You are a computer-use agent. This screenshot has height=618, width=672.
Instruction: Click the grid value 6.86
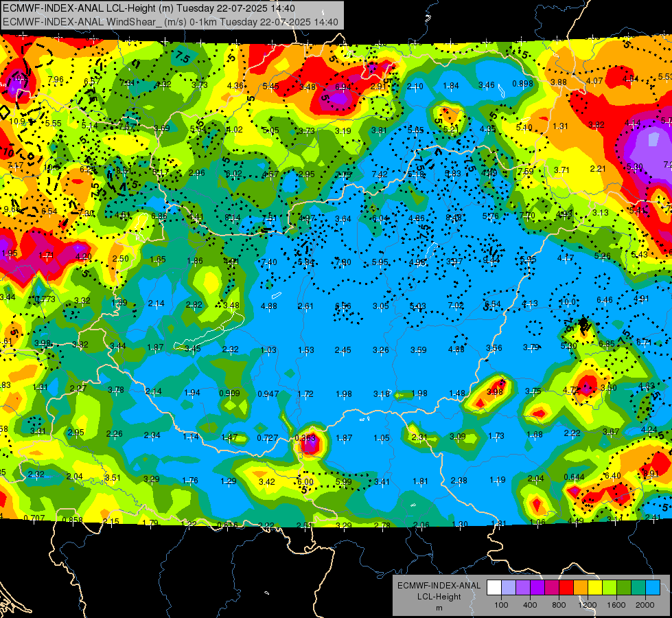159,216
